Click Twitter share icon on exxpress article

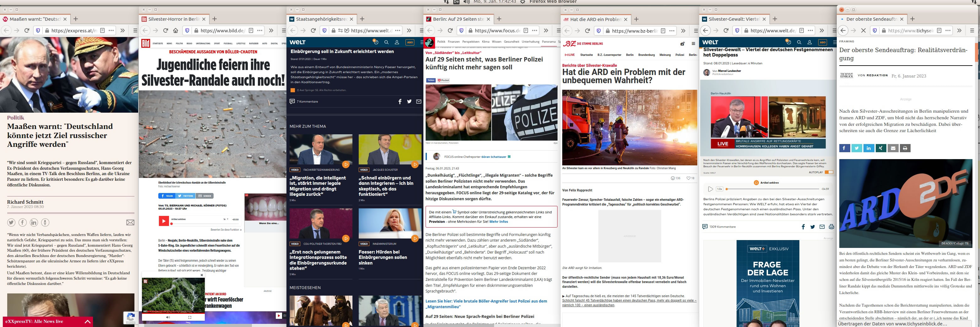(11, 222)
